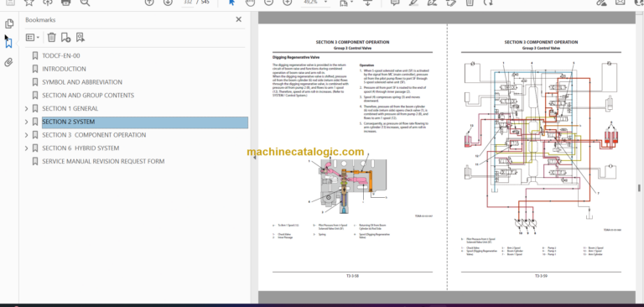This screenshot has width=644, height=307.
Task: Delete selected bookmark with trash icon
Action: tap(51, 38)
